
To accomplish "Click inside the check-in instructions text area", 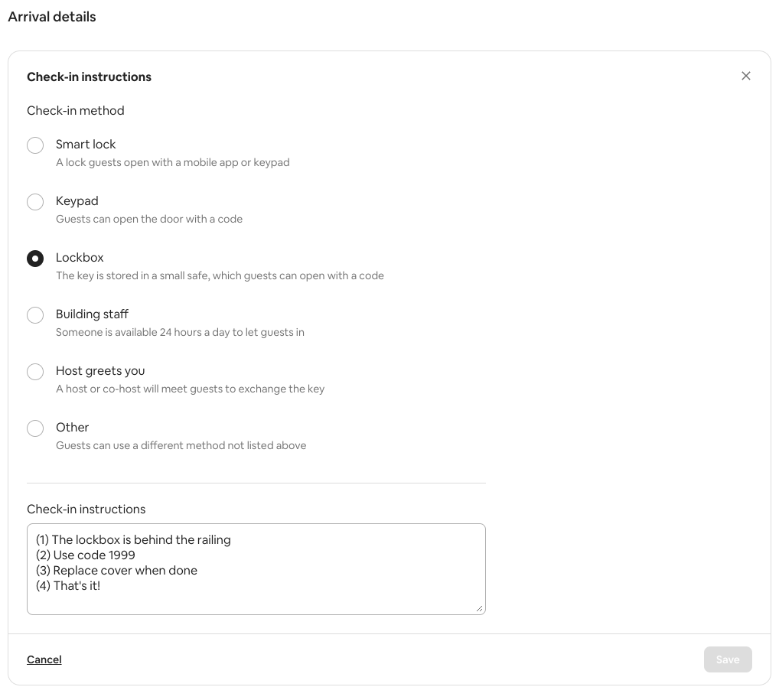I will point(256,569).
